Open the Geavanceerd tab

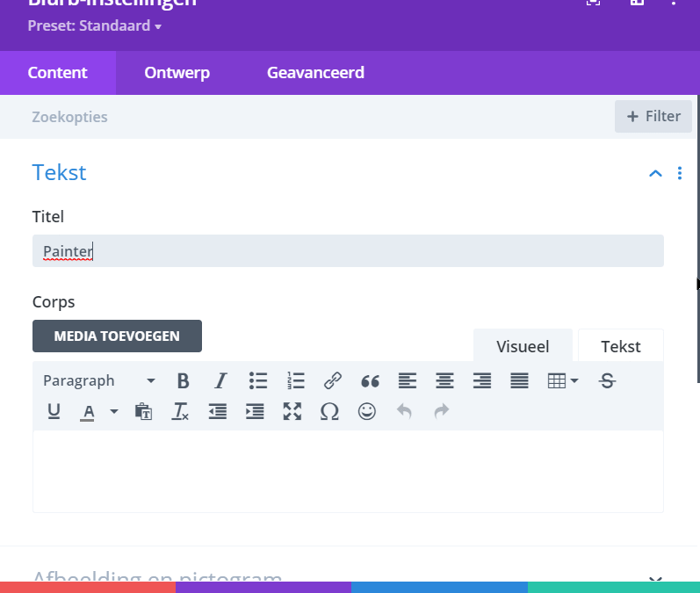point(315,73)
